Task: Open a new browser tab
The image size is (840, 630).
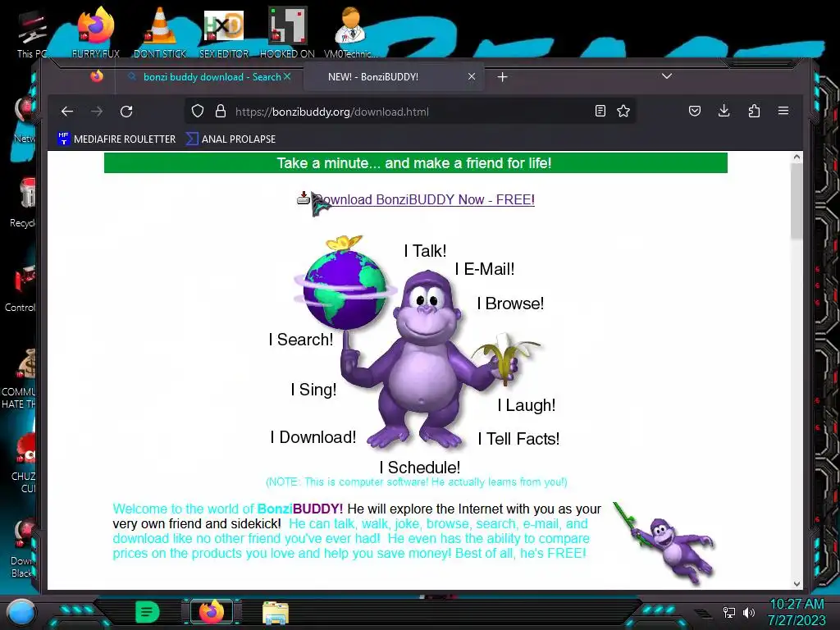Action: tap(502, 77)
